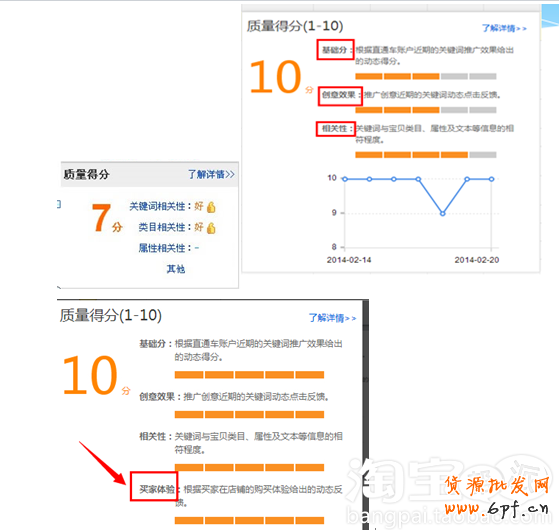Open 了解详情 link in top-right score panel

pyautogui.click(x=504, y=28)
